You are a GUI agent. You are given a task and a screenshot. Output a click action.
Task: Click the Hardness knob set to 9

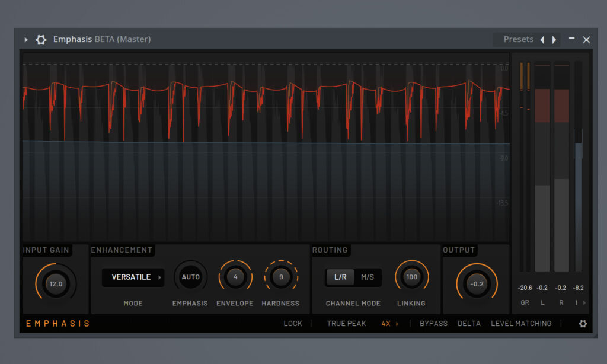pos(281,277)
